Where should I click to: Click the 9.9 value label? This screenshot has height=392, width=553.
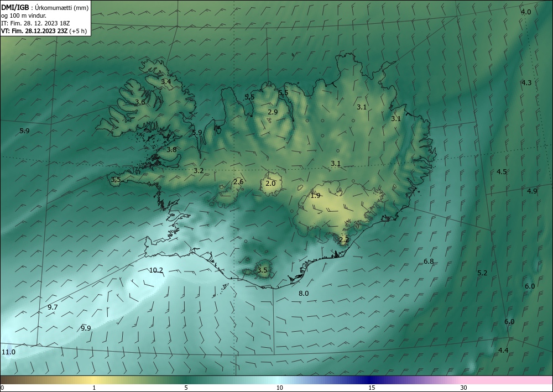coord(86,328)
